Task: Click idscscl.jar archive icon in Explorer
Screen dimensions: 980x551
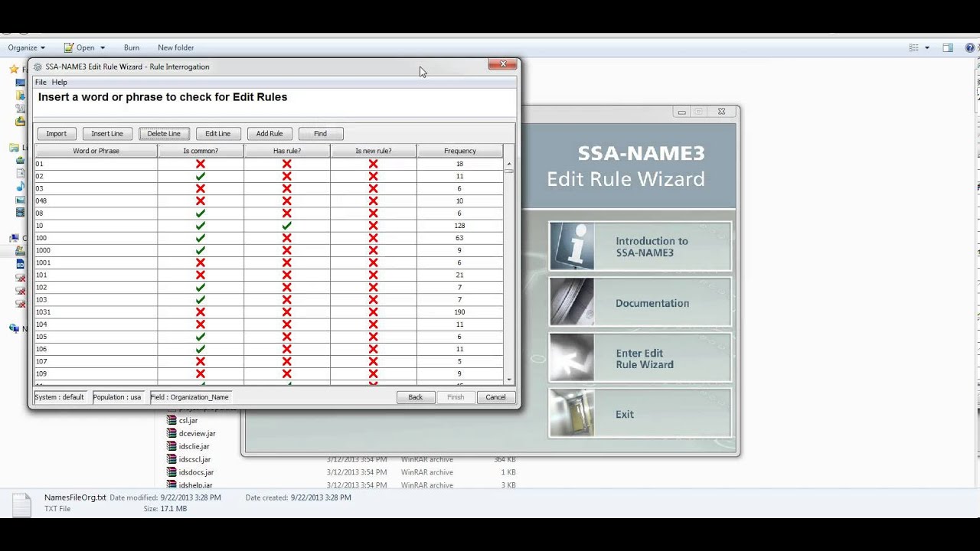Action: (x=172, y=459)
